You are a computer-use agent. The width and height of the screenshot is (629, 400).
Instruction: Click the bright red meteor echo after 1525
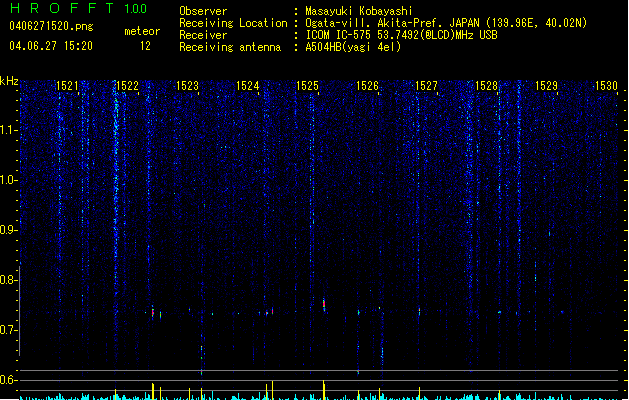pos(324,304)
